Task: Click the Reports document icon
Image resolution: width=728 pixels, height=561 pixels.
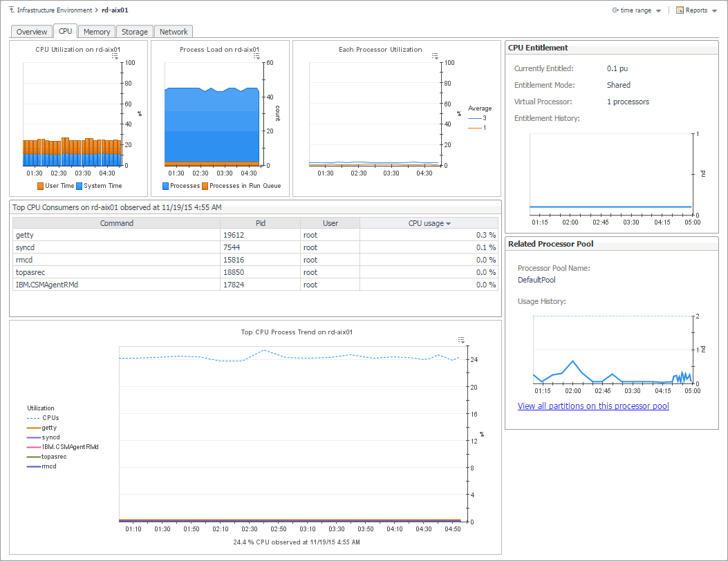Action: 680,10
